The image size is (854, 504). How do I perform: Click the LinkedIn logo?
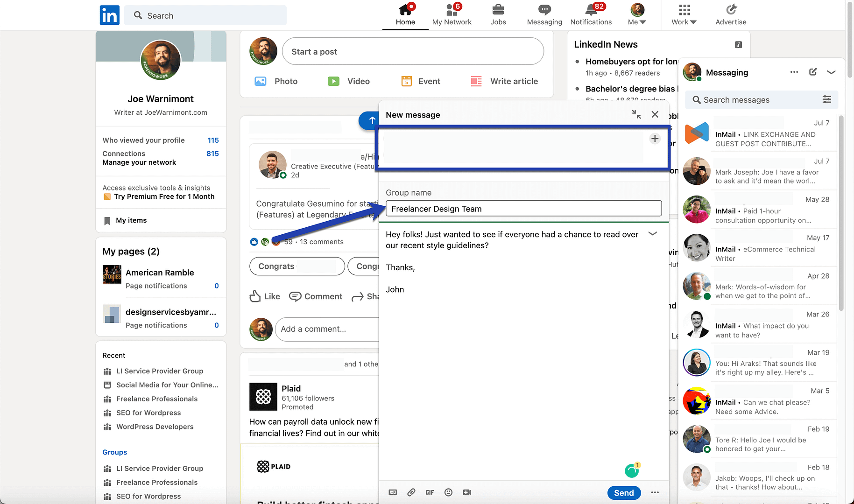coord(109,15)
